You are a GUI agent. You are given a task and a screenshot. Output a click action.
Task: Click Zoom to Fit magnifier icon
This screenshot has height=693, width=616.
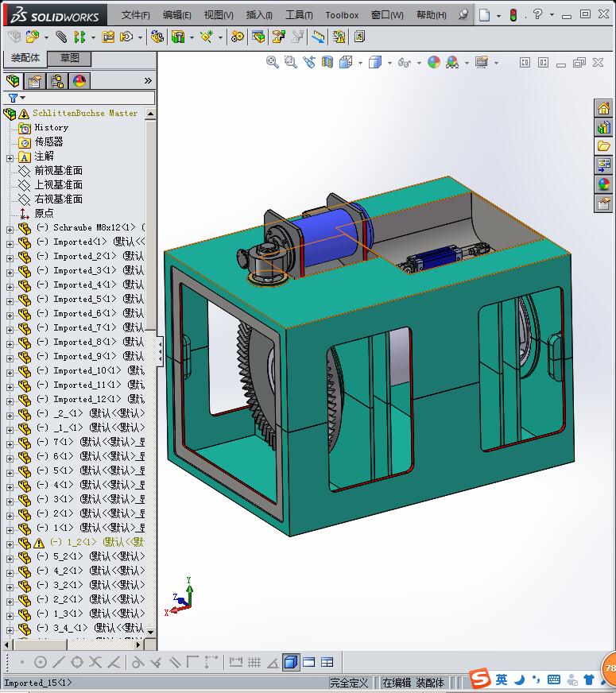pos(272,62)
